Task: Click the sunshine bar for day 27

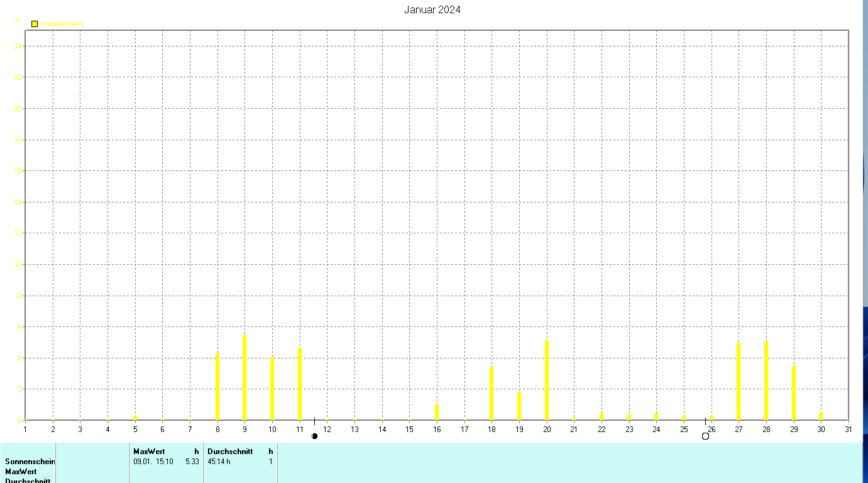Action: (x=739, y=381)
